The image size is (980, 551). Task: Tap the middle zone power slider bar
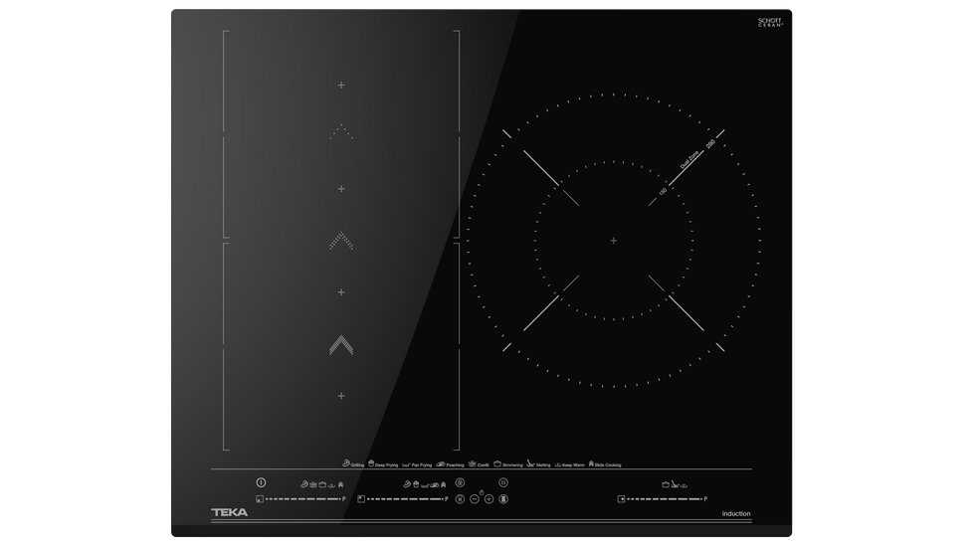[405, 499]
